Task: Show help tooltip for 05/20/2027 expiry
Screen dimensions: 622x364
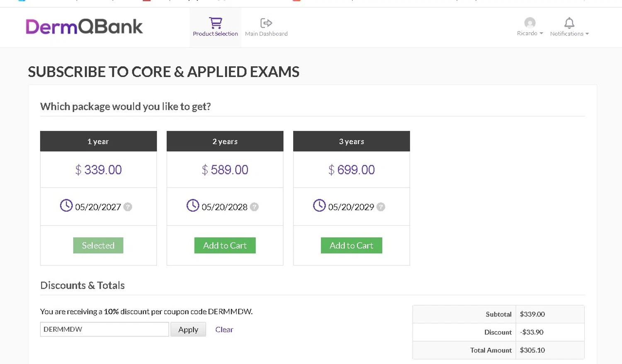Action: coord(128,207)
